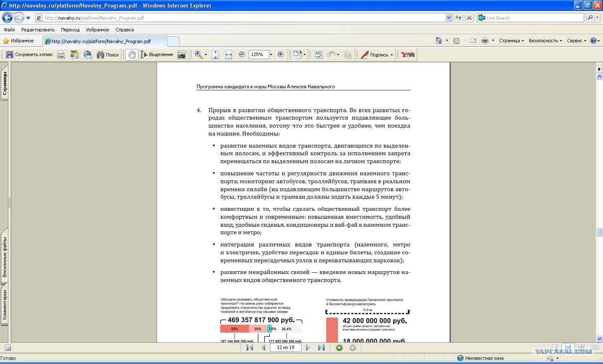Print the PDF using Adobe toolbar printer
603x364 pixels.
point(61,54)
